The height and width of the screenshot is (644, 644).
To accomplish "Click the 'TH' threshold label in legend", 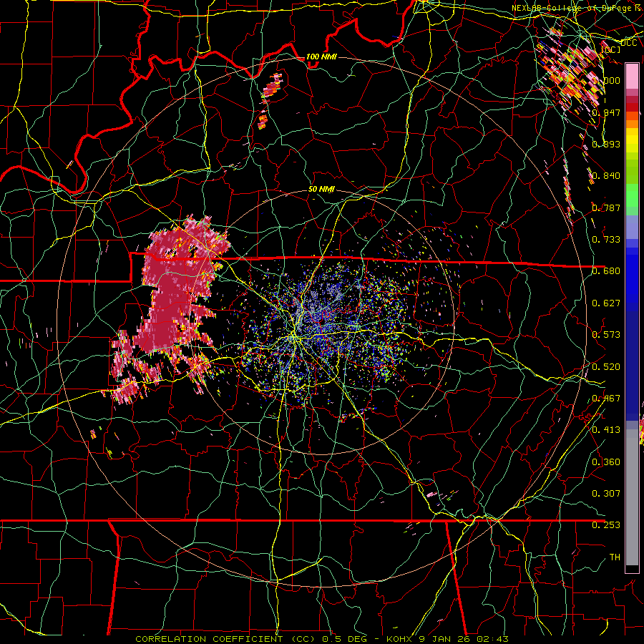I will (x=615, y=557).
